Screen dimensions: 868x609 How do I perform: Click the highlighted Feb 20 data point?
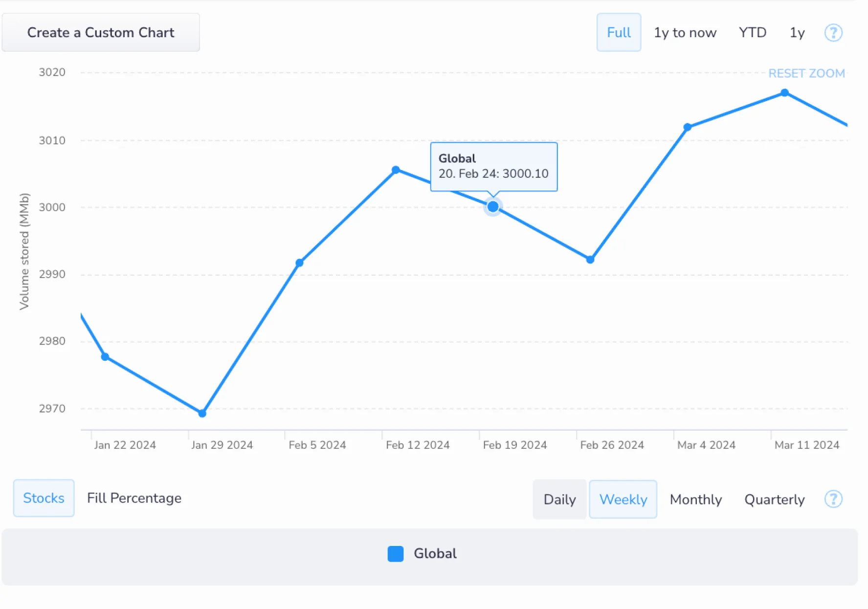[493, 207]
